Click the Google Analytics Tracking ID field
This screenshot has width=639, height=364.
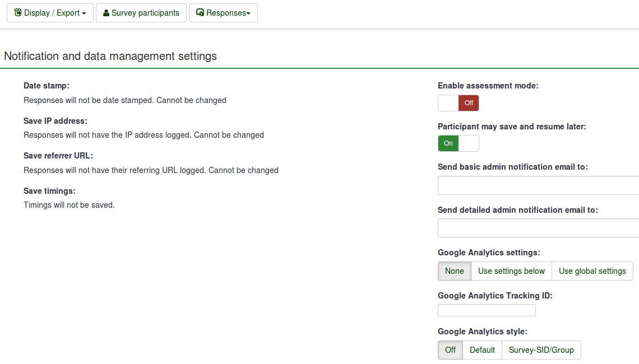487,310
